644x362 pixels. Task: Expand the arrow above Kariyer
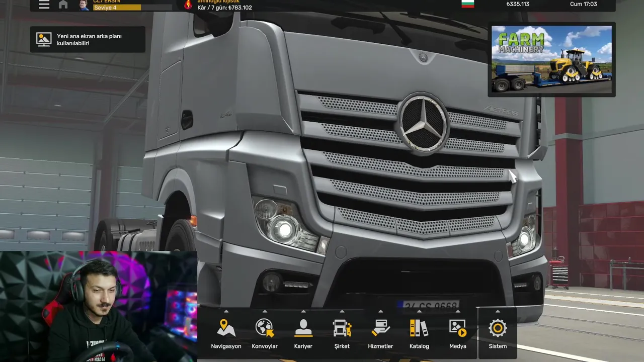tap(303, 311)
